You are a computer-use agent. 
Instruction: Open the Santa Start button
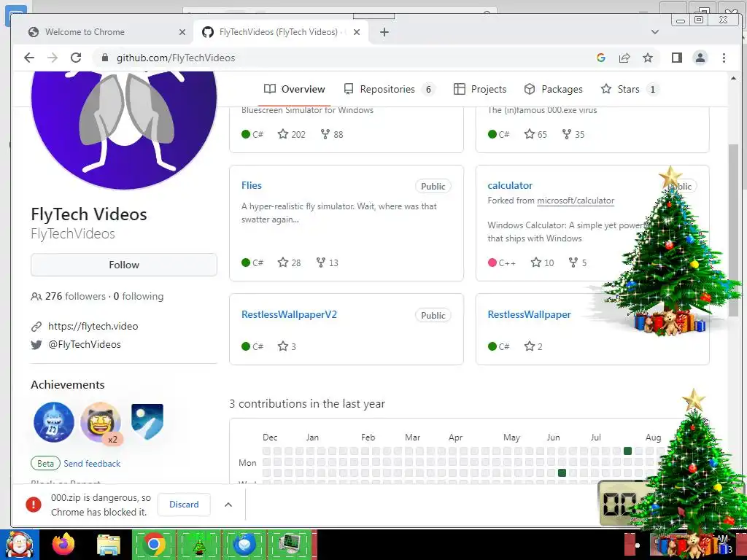pyautogui.click(x=19, y=544)
